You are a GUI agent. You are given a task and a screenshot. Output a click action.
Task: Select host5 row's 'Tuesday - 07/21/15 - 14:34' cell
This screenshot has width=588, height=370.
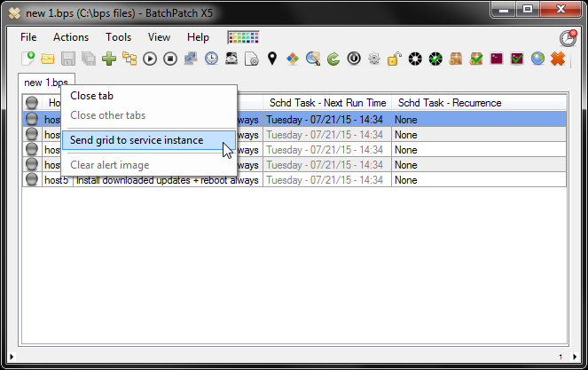[x=327, y=180]
